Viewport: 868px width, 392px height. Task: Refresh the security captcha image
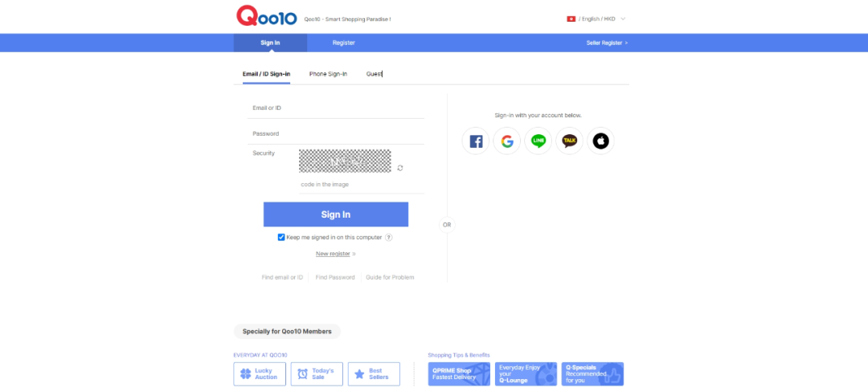coord(400,168)
